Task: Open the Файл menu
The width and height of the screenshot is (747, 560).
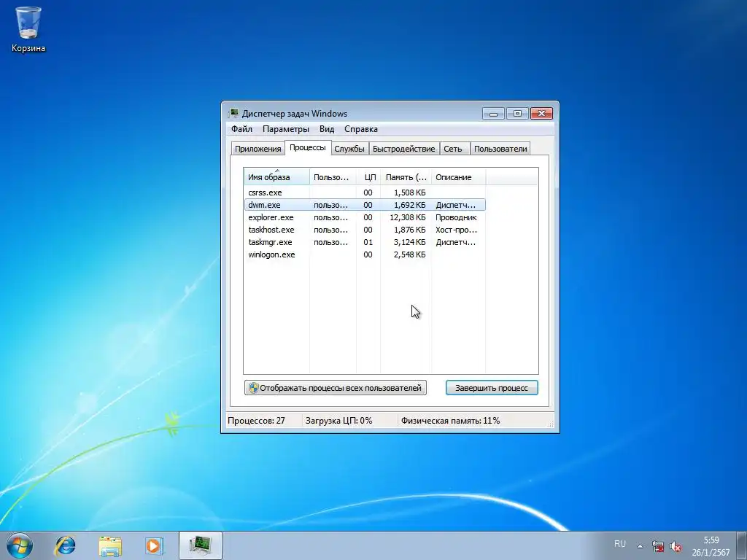Action: (x=241, y=129)
